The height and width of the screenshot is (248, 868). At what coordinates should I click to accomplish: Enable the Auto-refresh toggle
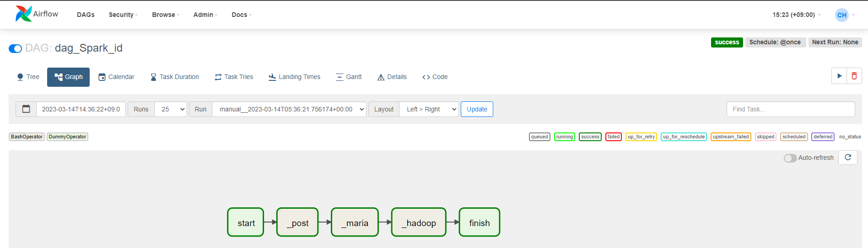coord(790,158)
